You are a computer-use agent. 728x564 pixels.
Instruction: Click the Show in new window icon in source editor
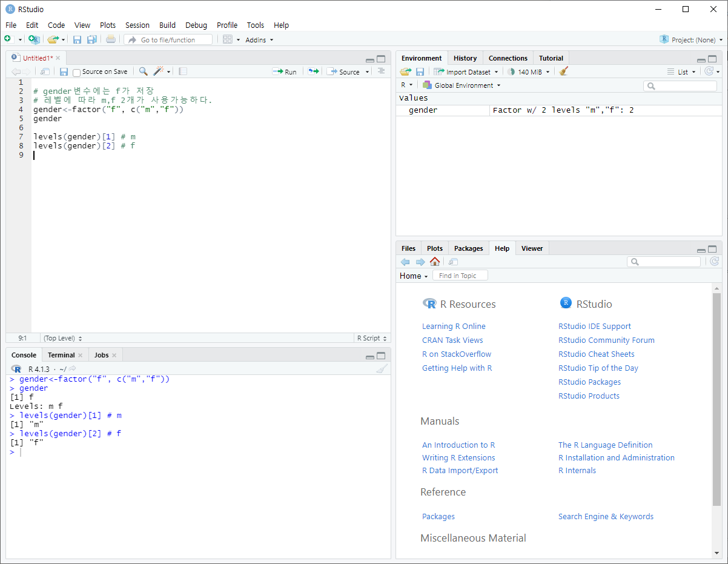(45, 71)
